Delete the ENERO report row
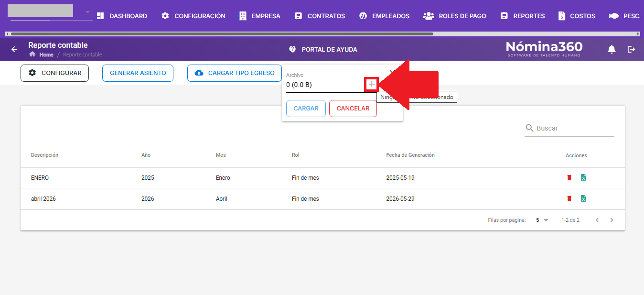Viewport: 644px width, 295px height. 569,177
